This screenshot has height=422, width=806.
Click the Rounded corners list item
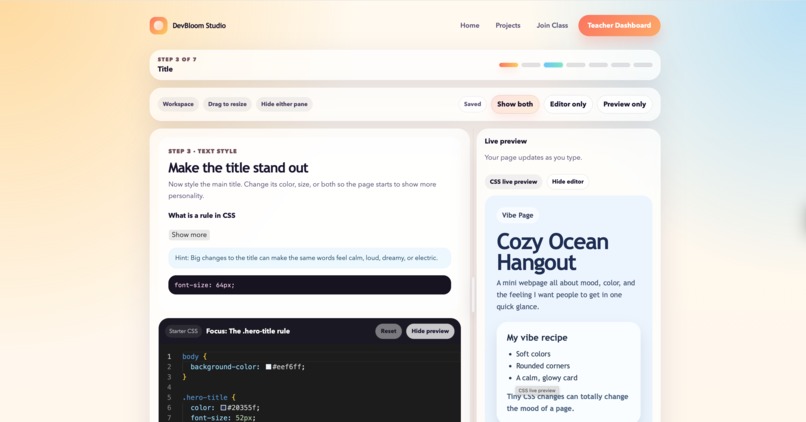543,366
